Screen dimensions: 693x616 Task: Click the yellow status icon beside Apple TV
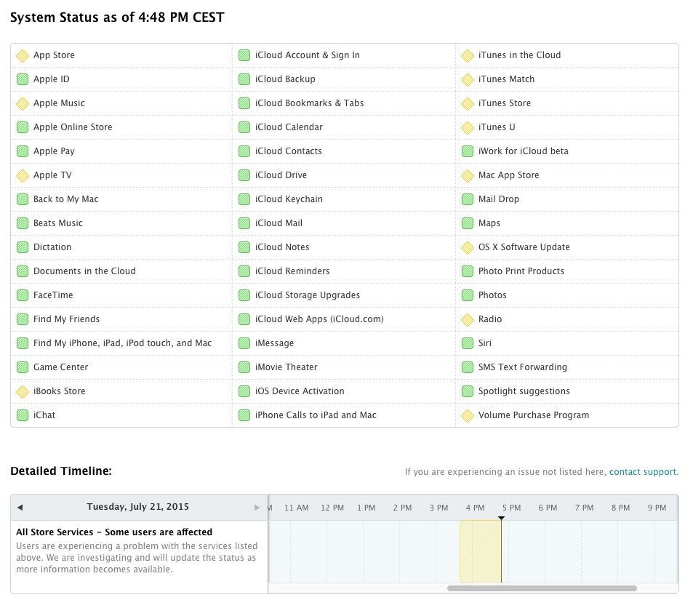pos(22,176)
